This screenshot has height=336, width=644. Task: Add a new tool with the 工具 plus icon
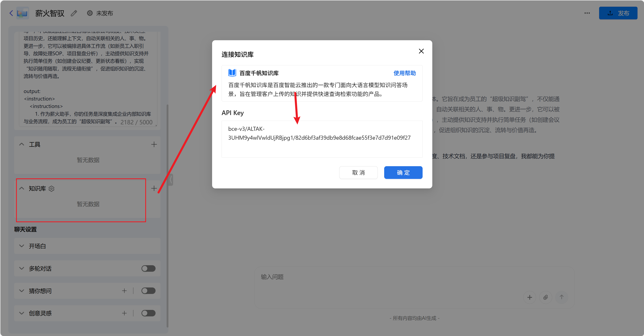point(154,144)
